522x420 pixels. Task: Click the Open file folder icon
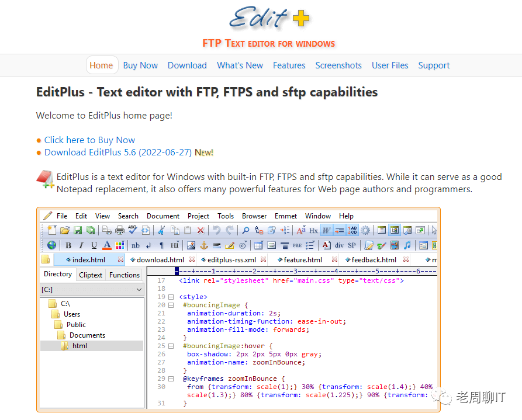pyautogui.click(x=64, y=230)
